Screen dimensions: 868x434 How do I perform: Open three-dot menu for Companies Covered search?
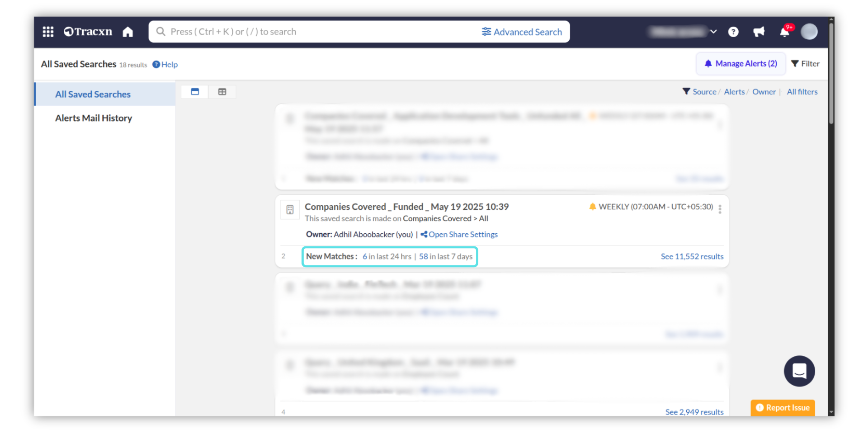pyautogui.click(x=720, y=209)
